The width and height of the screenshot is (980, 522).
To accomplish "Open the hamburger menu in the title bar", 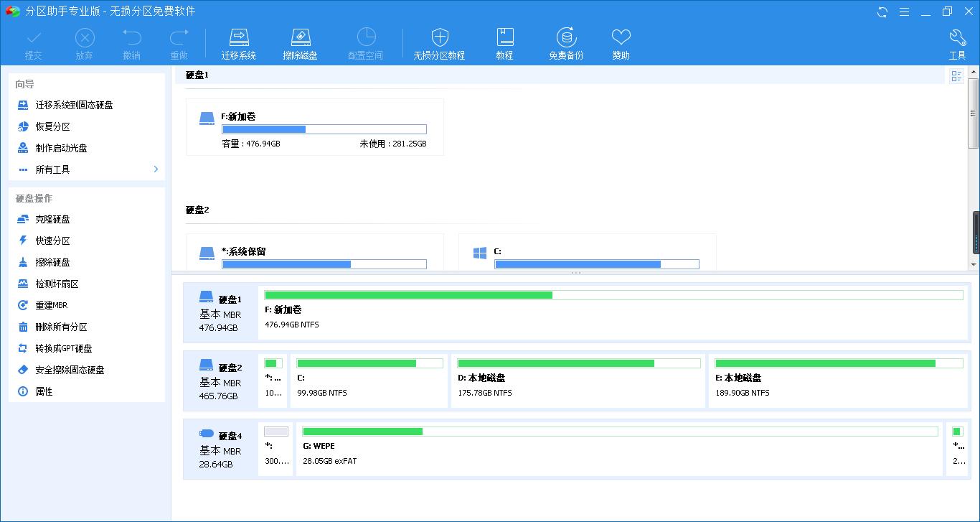I will [x=905, y=11].
